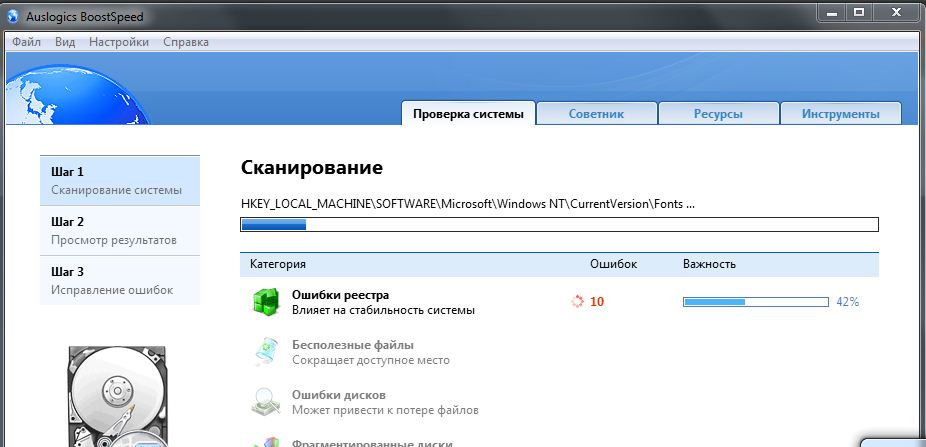
Task: Select Шаг 1 Сканирование системы
Action: pos(120,181)
